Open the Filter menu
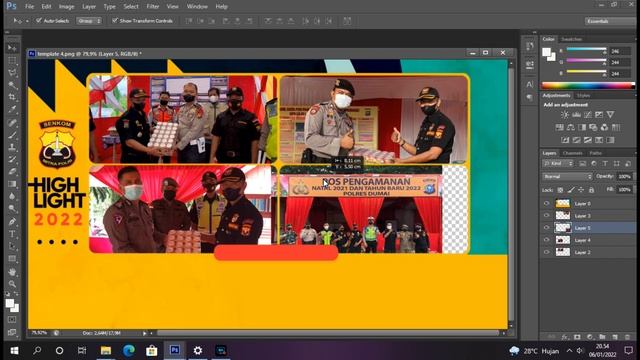The image size is (640, 360). pos(153,7)
